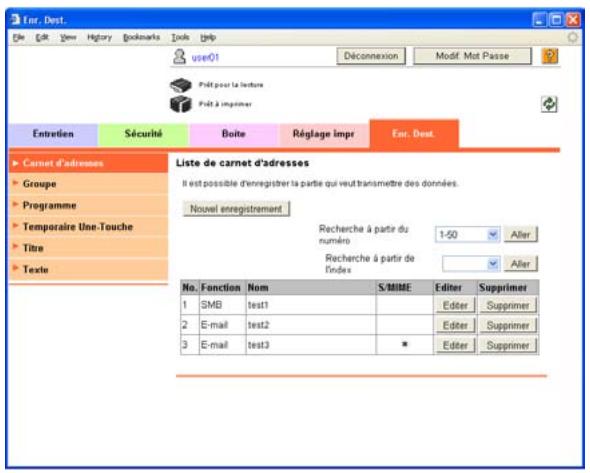Switch to the Sécurité tab
The width and height of the screenshot is (590, 473).
(143, 134)
